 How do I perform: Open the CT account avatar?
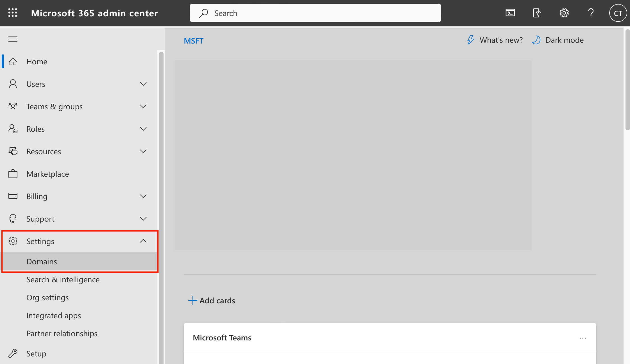click(x=618, y=13)
